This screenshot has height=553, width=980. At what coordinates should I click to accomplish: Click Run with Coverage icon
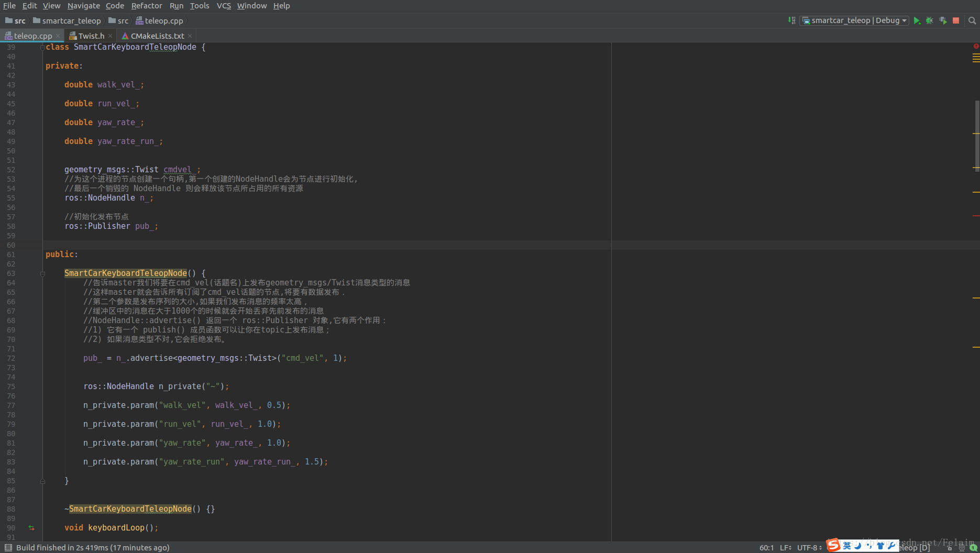click(943, 20)
